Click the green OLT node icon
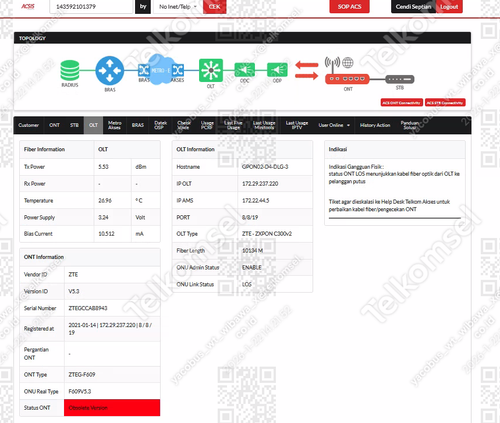 point(211,70)
